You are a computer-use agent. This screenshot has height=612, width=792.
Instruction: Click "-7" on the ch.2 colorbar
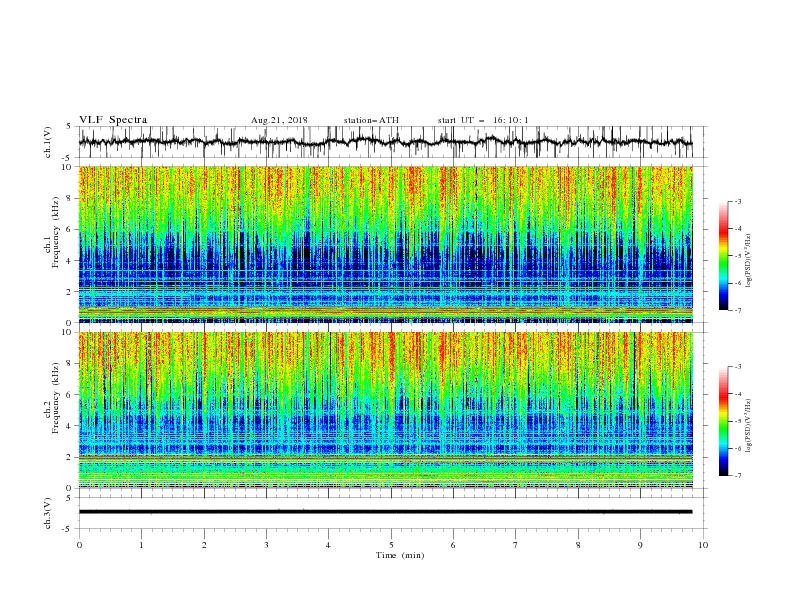(x=738, y=476)
